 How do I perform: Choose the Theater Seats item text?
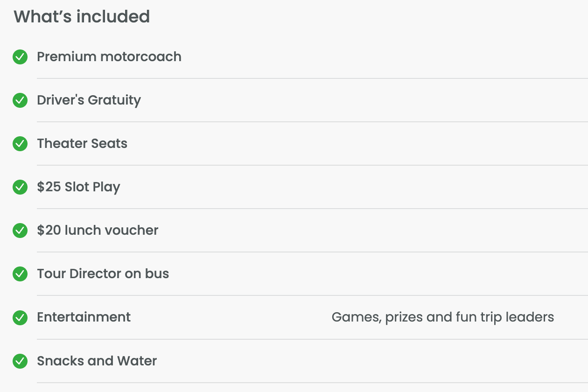click(x=82, y=144)
